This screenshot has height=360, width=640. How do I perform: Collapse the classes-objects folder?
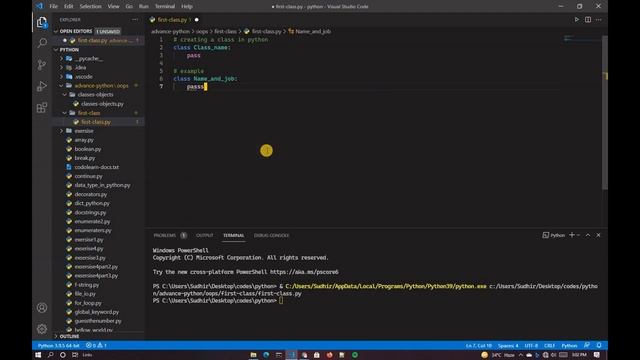[65, 95]
